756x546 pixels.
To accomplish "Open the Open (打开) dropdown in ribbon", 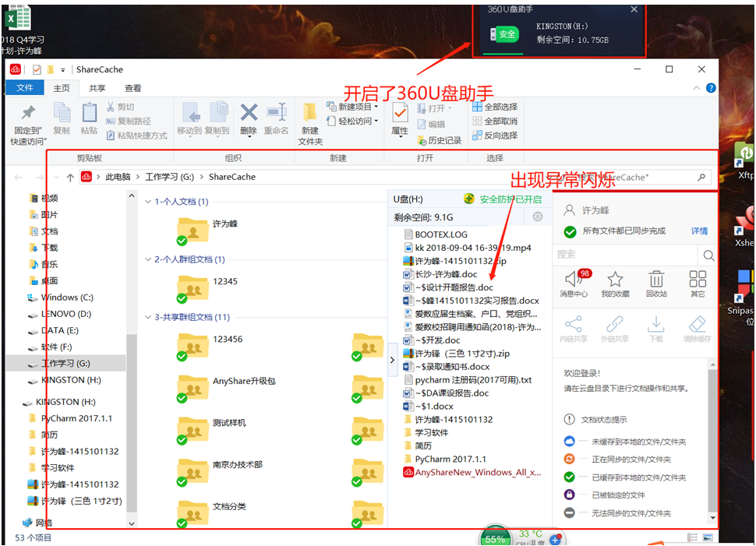I will coord(434,108).
